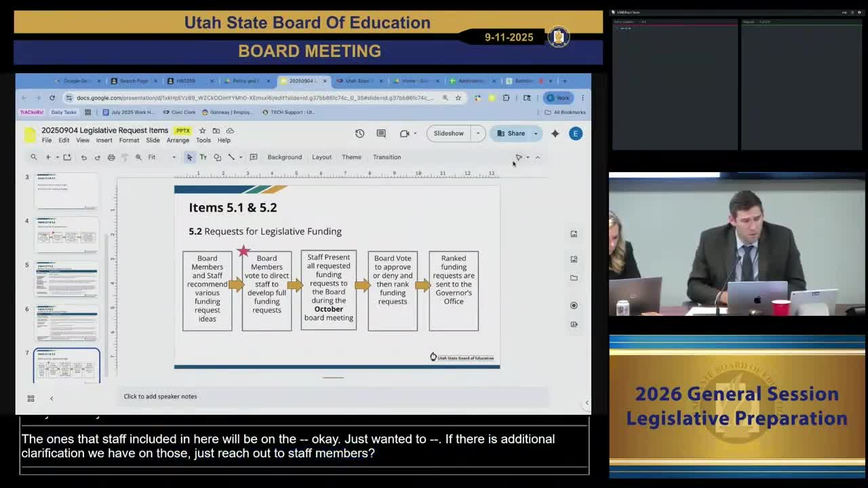Open version history clock icon

click(360, 133)
